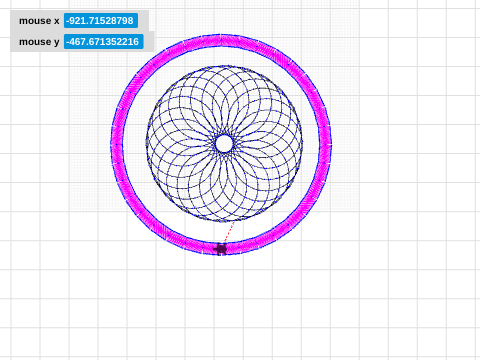Click the top of the magenta ring
The image size is (480, 360).
221,40
